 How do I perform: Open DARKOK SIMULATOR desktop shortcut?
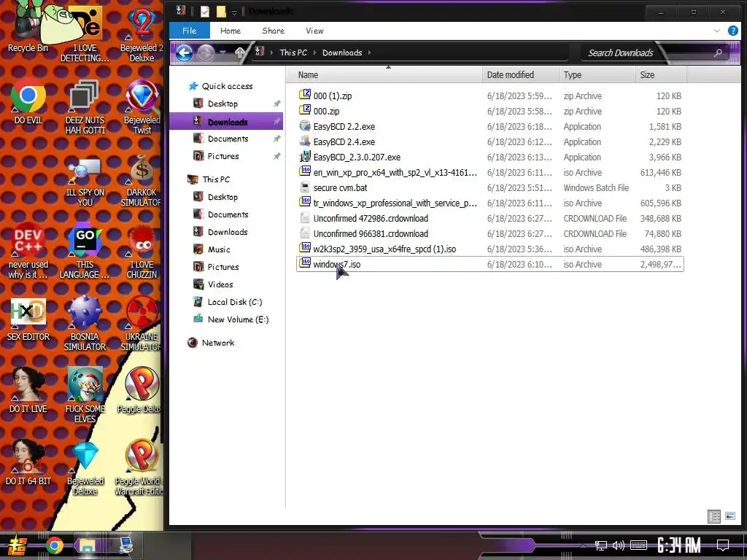coord(142,181)
